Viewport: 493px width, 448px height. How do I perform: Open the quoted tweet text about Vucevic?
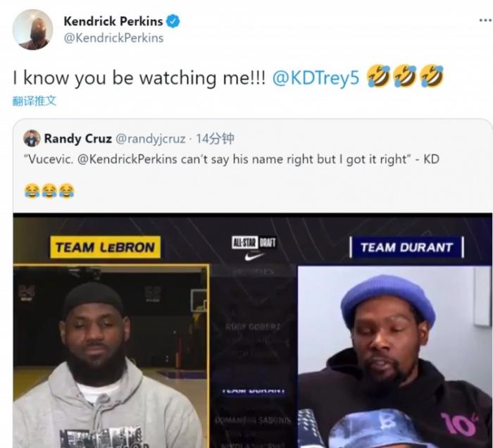[232, 159]
